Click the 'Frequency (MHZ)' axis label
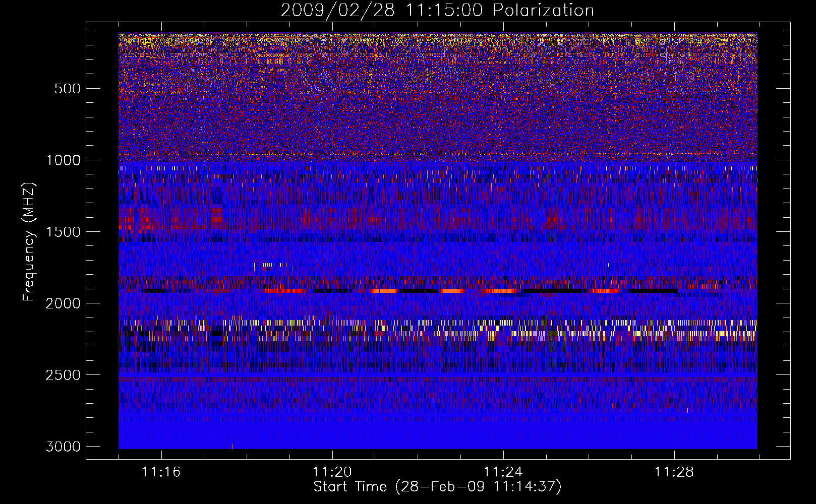This screenshot has height=504, width=816. pos(29,242)
